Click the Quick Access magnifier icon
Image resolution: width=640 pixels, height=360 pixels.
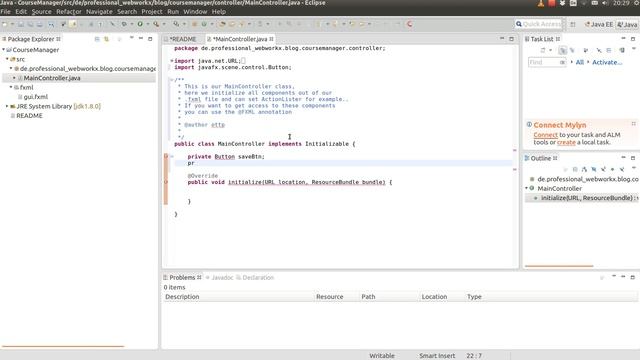tap(519, 24)
